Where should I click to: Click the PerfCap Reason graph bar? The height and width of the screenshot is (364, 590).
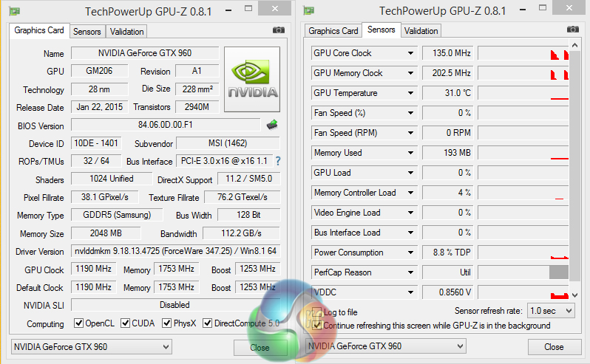[559, 272]
